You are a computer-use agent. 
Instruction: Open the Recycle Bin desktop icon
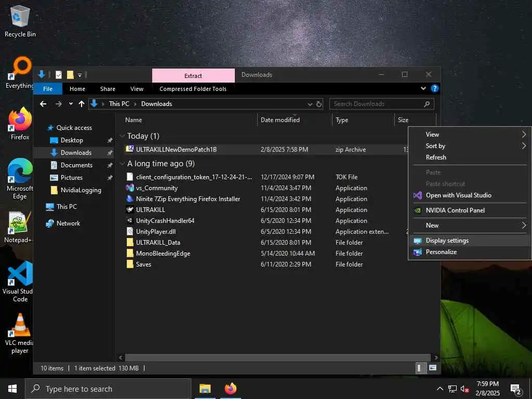[20, 21]
